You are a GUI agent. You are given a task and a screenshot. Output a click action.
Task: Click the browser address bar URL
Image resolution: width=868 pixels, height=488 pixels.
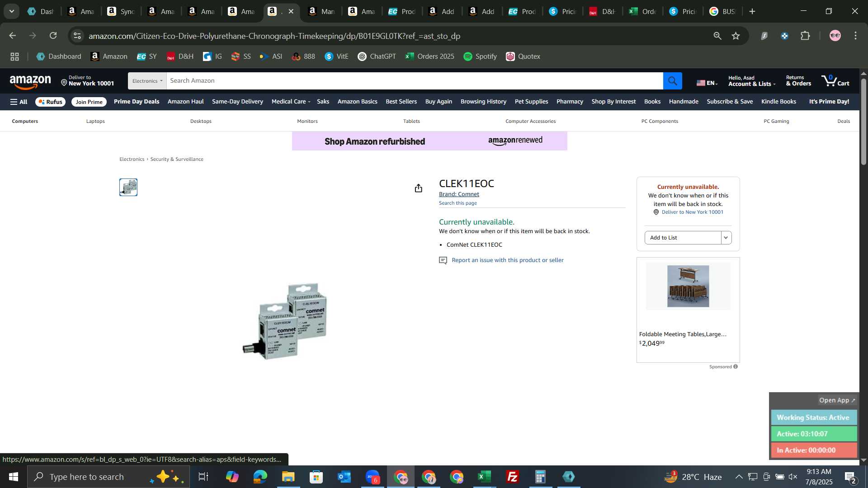(274, 36)
